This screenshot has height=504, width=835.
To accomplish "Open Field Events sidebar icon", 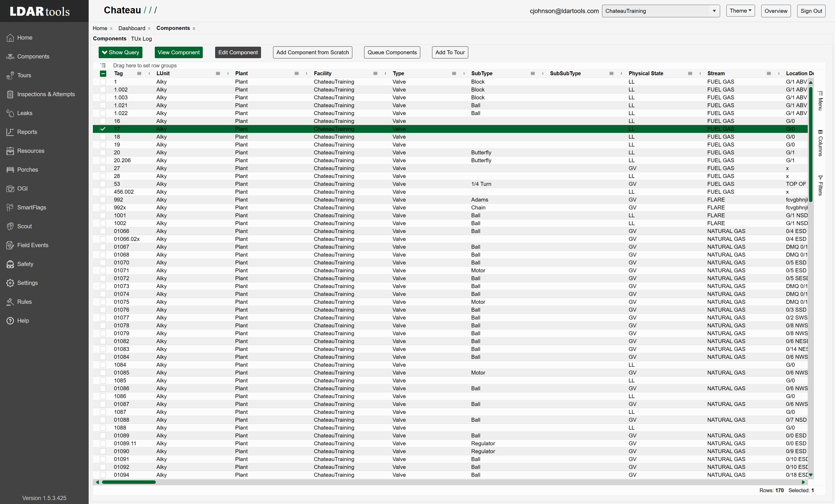I will pyautogui.click(x=10, y=245).
